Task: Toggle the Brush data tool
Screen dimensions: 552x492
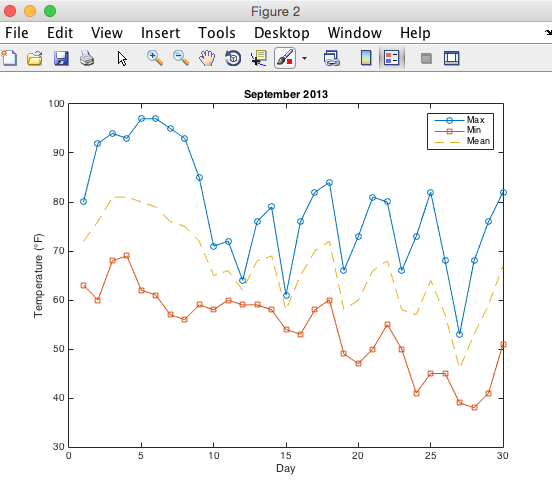Action: [285, 58]
